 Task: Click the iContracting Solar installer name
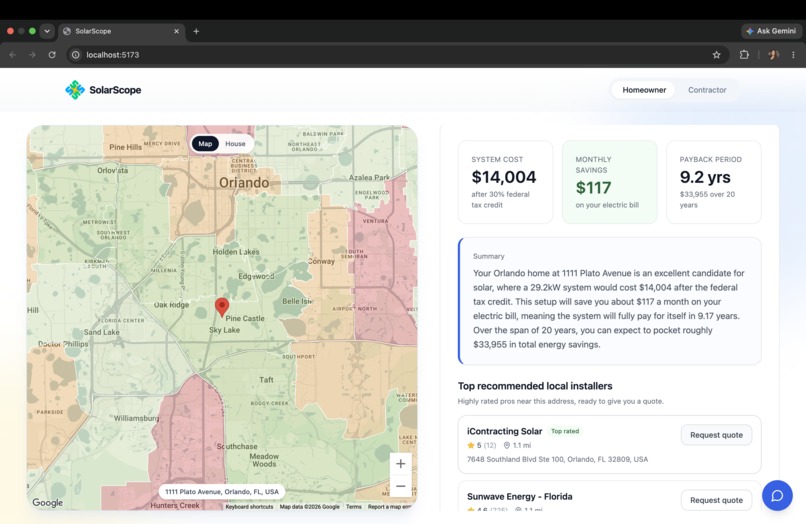pyautogui.click(x=504, y=431)
